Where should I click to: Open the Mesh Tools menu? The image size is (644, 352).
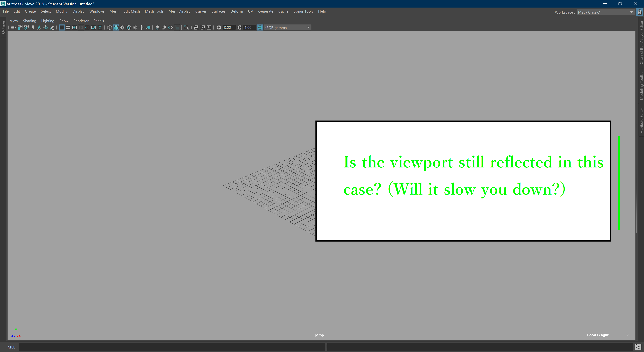click(x=154, y=11)
